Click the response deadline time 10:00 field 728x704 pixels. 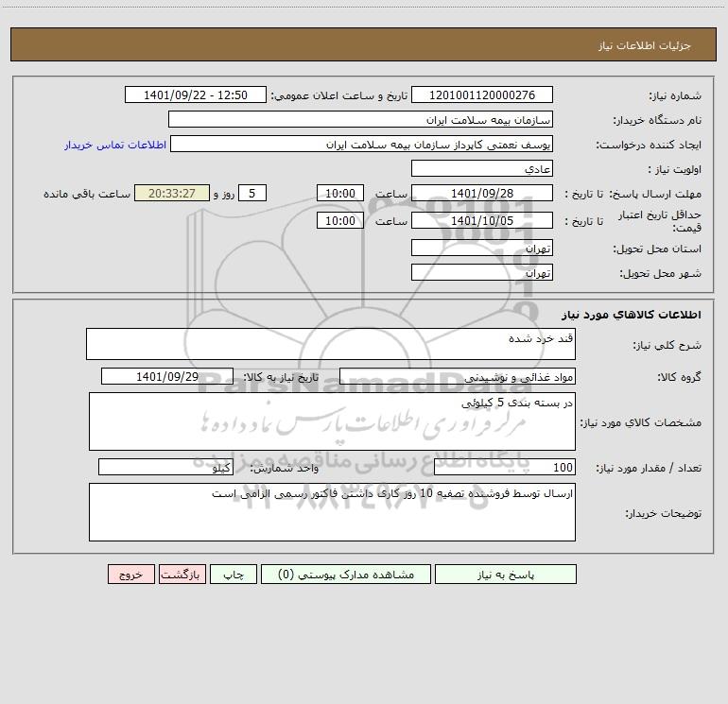339,193
